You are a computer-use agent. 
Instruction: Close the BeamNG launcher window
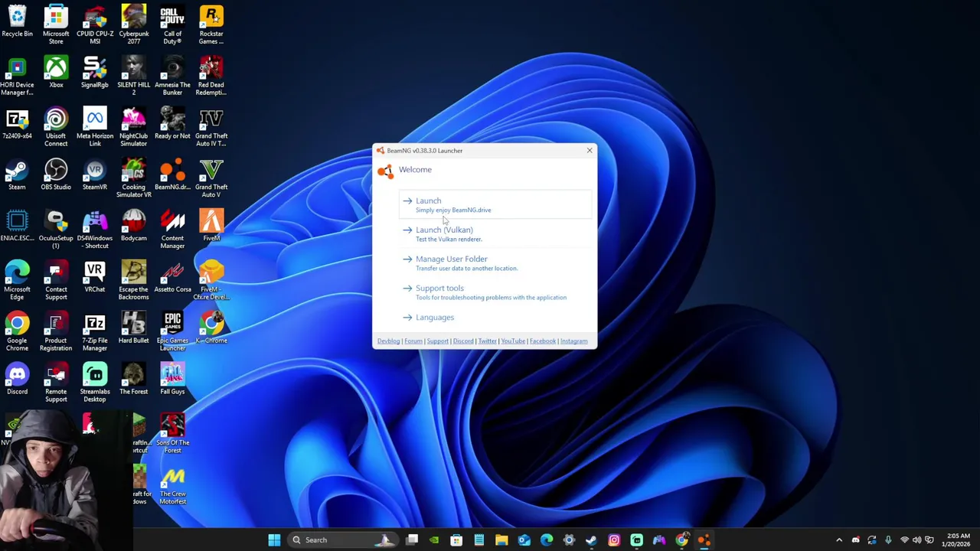[x=589, y=151]
